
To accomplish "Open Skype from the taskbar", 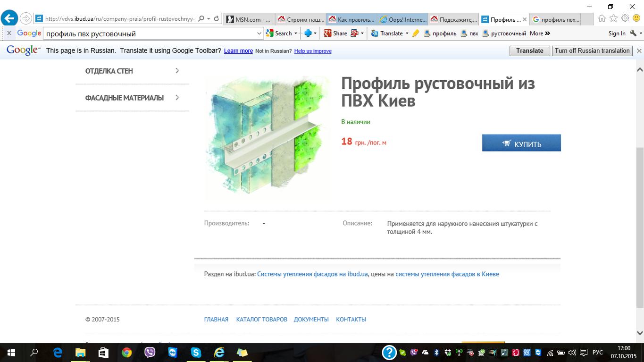I will coord(196,353).
